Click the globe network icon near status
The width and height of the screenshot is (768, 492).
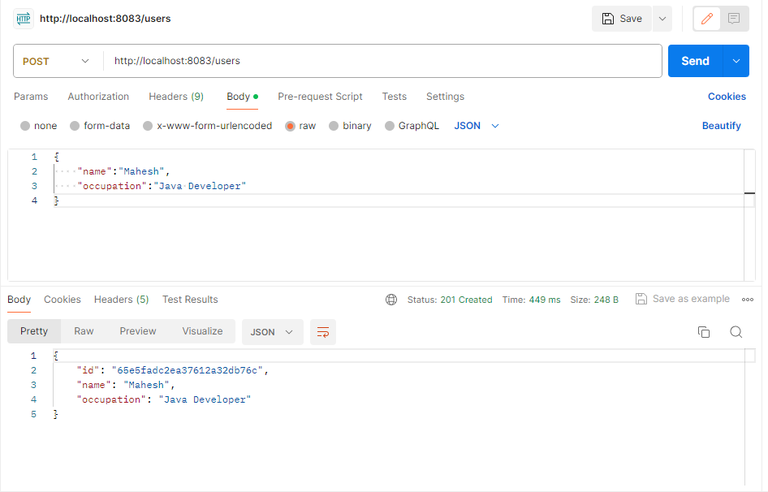pyautogui.click(x=392, y=300)
